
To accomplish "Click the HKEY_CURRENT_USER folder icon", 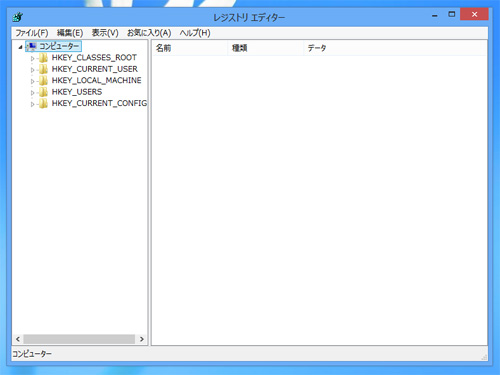I will 43,69.
